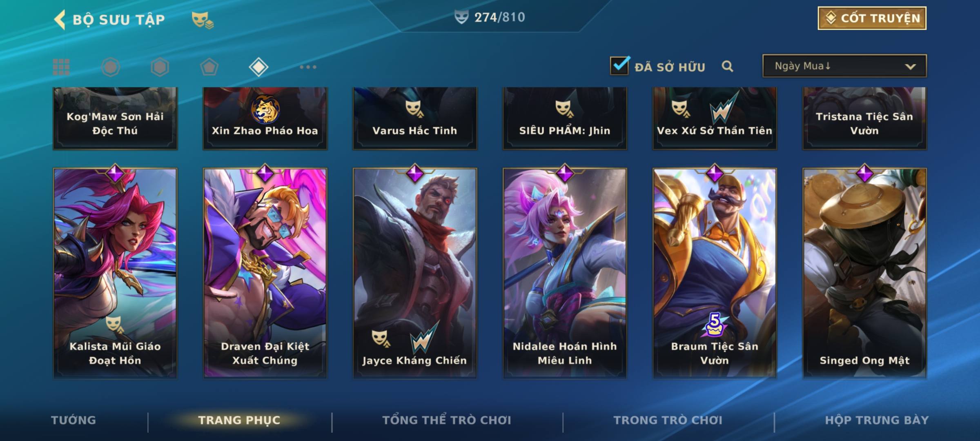The height and width of the screenshot is (441, 980).
Task: Go back using the Bộ Sưu Tập arrow
Action: click(60, 20)
